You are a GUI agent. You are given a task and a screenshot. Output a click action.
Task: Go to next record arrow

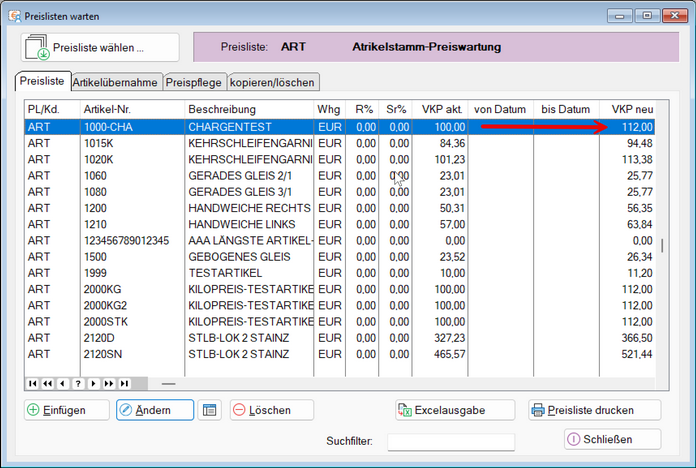(93, 383)
